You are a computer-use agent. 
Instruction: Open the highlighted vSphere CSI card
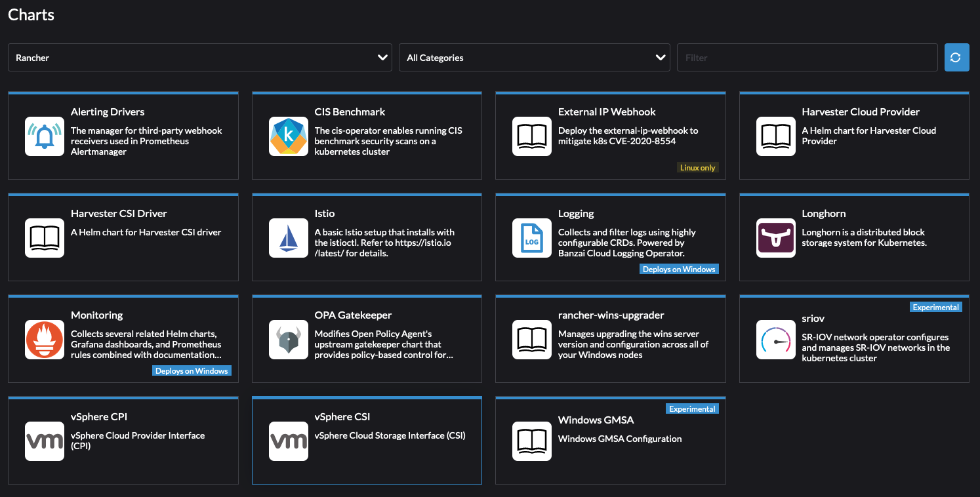(x=367, y=440)
